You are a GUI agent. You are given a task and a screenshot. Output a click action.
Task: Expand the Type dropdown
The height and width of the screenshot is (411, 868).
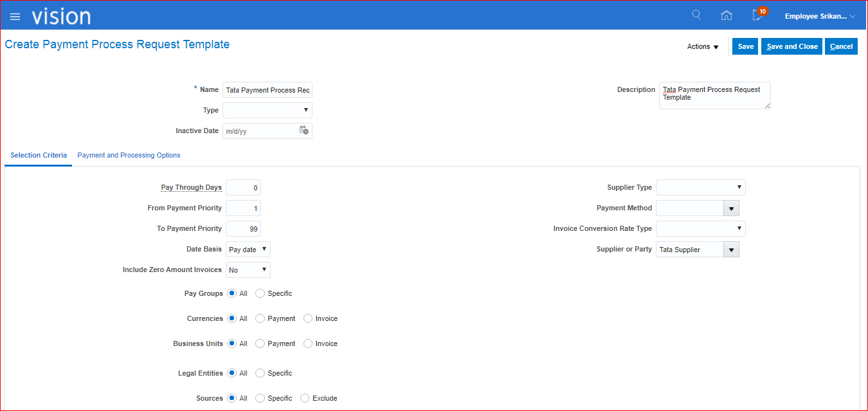click(x=267, y=110)
